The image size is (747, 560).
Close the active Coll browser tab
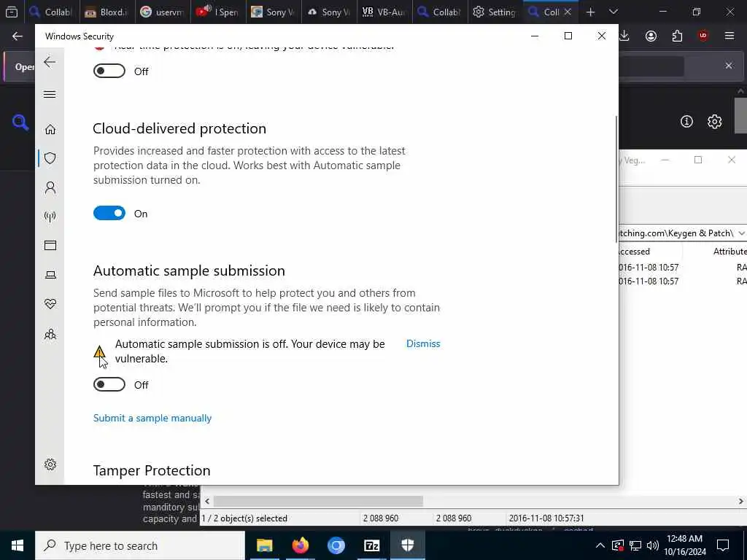click(568, 12)
